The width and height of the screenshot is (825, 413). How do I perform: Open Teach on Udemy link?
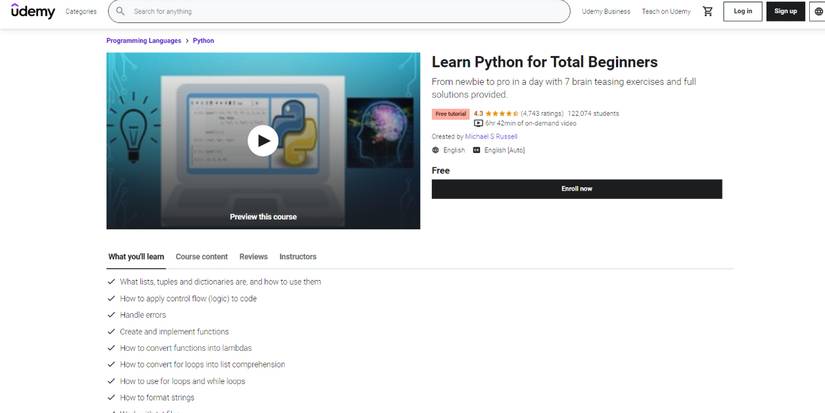click(x=666, y=11)
